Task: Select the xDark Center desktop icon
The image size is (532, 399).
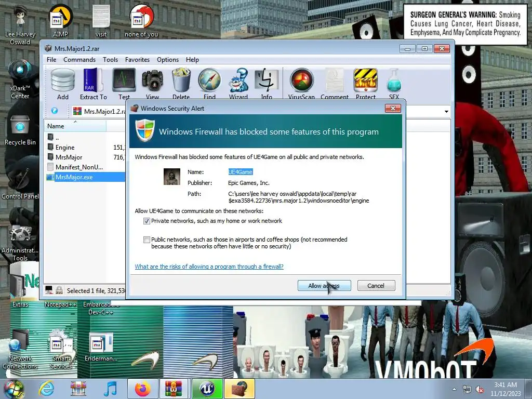Action: tap(20, 79)
